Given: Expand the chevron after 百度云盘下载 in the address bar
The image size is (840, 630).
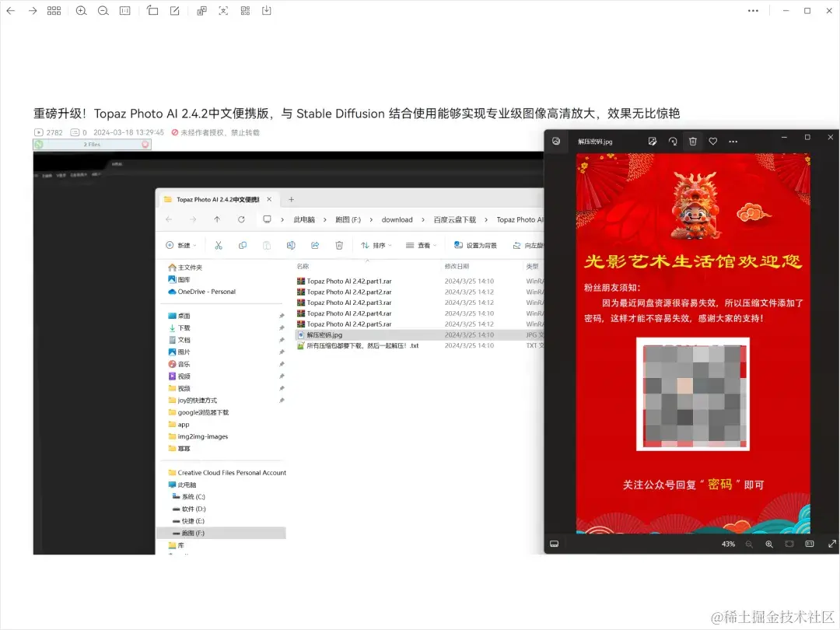Looking at the screenshot, I should click(x=486, y=219).
